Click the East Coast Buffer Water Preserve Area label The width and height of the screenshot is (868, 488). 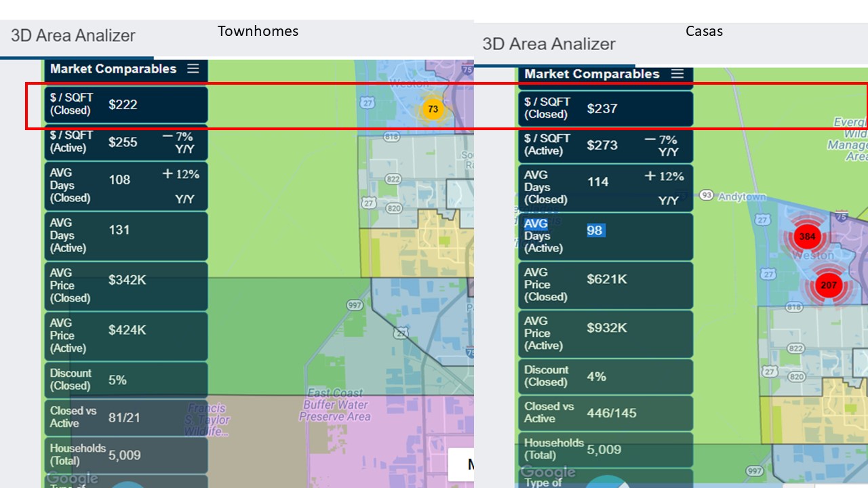coord(336,405)
